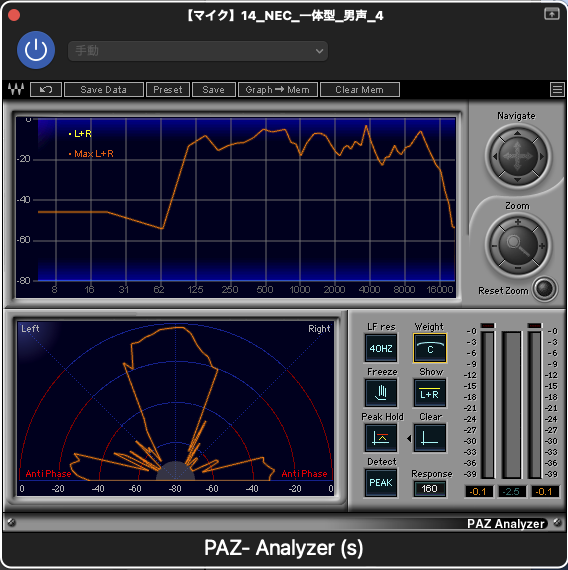The height and width of the screenshot is (570, 568).
Task: Click Graph to Mem button
Action: point(277,89)
